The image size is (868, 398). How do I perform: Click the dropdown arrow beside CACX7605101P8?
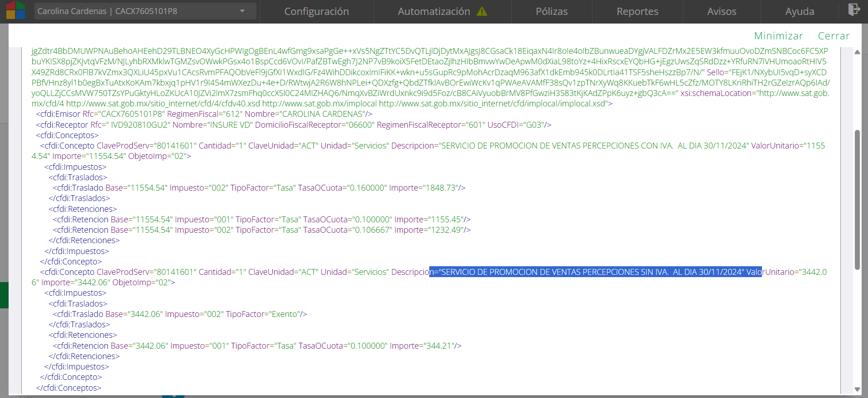tap(242, 11)
